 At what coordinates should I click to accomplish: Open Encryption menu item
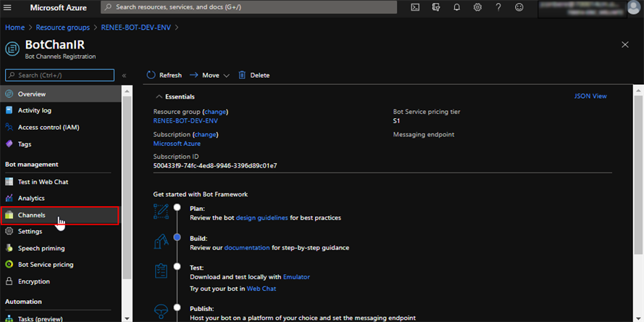click(61, 281)
